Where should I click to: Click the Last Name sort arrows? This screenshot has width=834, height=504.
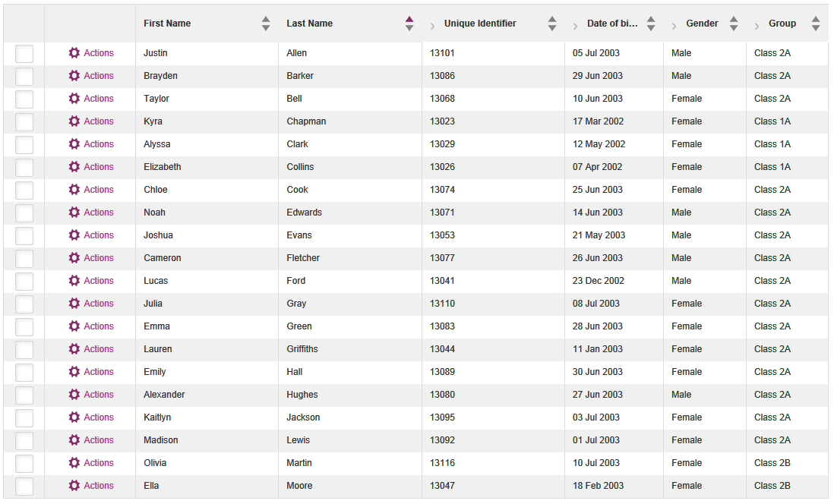[x=409, y=24]
